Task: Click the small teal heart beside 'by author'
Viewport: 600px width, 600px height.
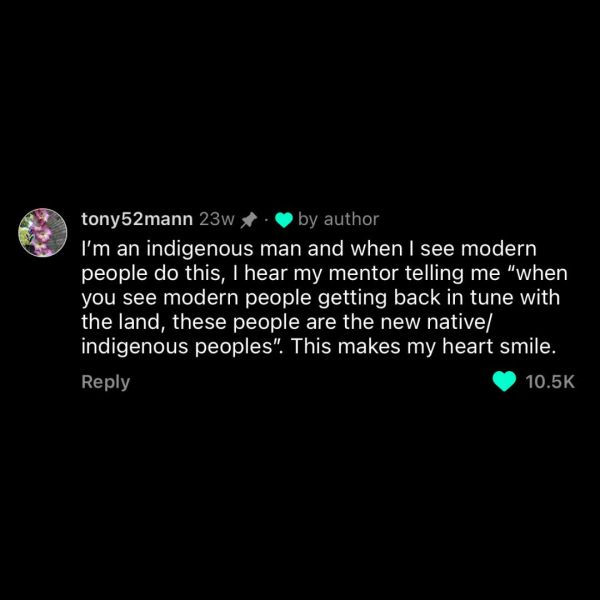Action: [282, 219]
